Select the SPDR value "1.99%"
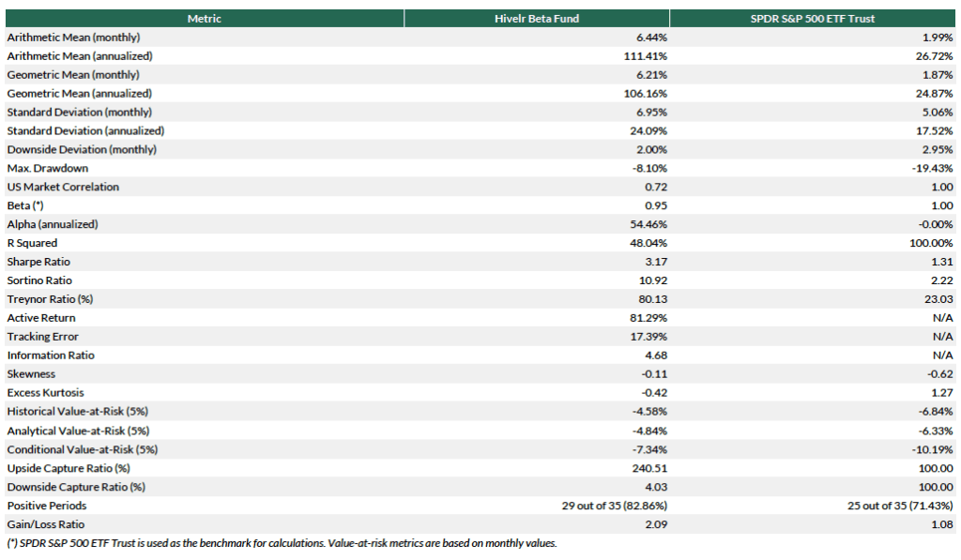This screenshot has height=560, width=961. (938, 38)
